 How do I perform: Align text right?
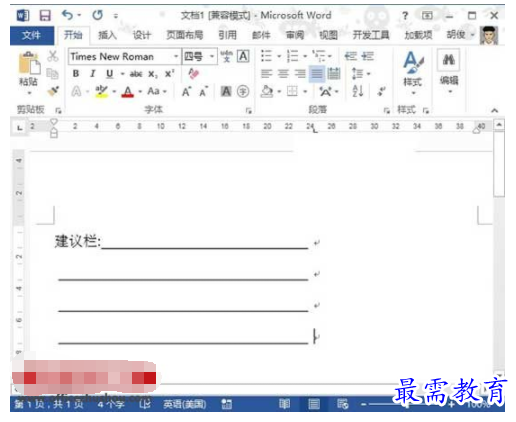pos(300,73)
